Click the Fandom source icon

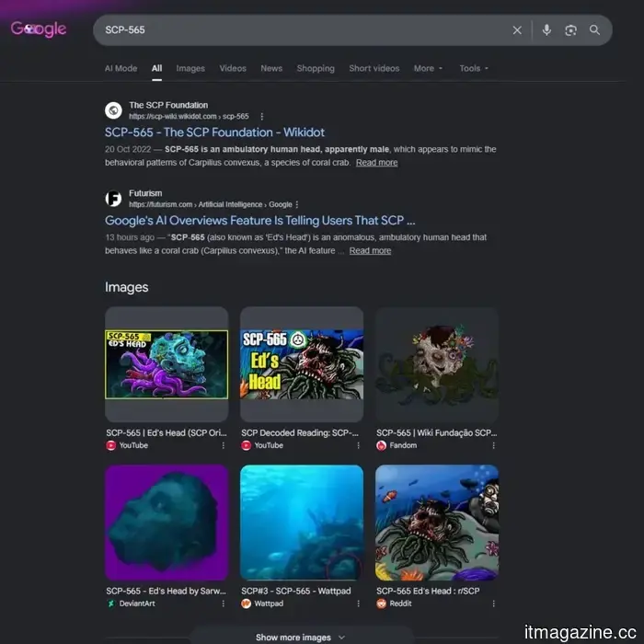382,445
